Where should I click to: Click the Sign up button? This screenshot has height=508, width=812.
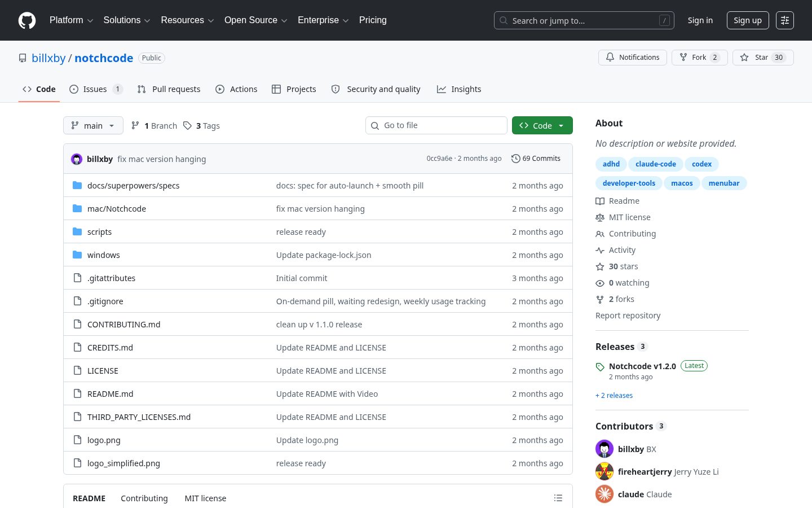748,20
